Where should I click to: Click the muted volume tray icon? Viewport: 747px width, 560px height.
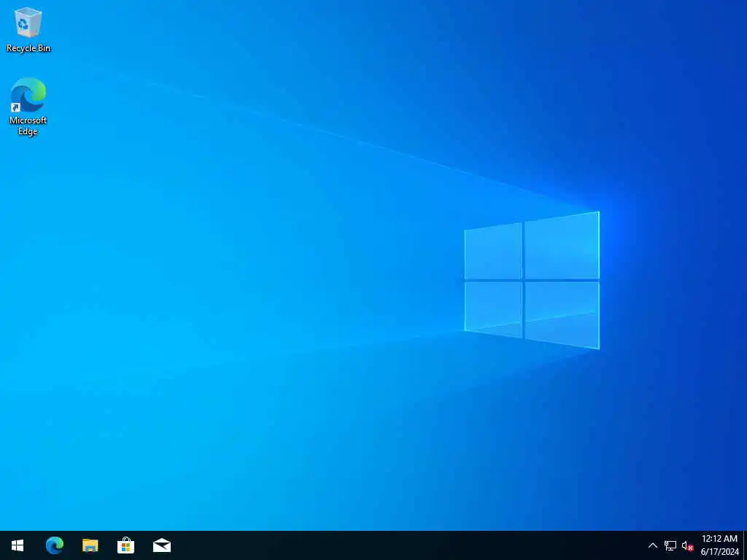tap(687, 545)
